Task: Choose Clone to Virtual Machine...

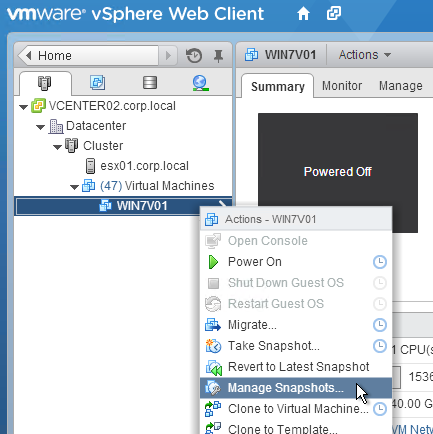Action: (296, 409)
